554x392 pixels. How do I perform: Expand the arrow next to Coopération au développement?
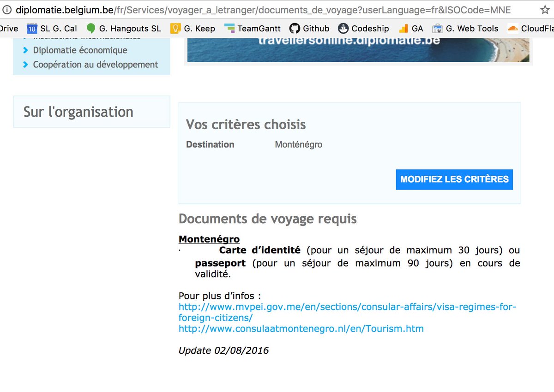tap(27, 65)
